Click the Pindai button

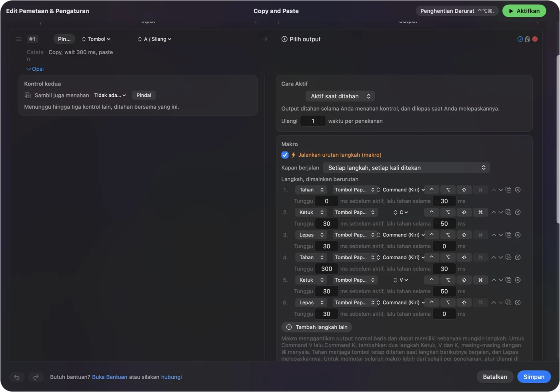(x=144, y=95)
